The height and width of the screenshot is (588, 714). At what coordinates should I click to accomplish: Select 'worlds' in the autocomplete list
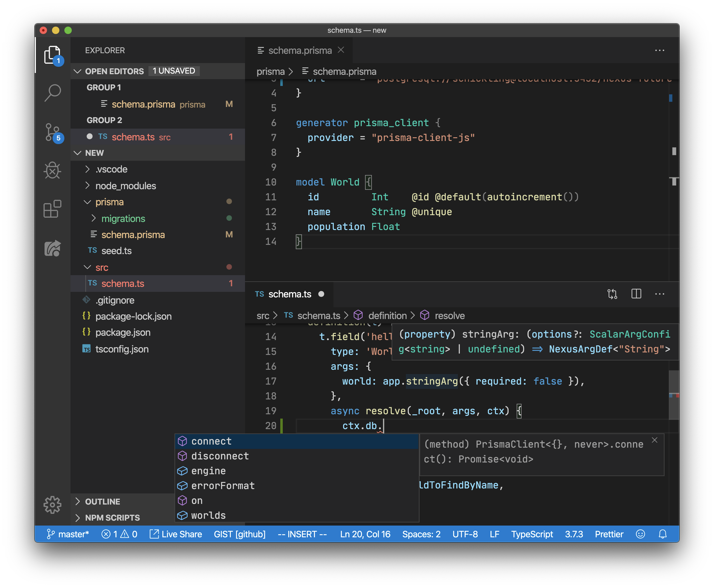[296, 515]
